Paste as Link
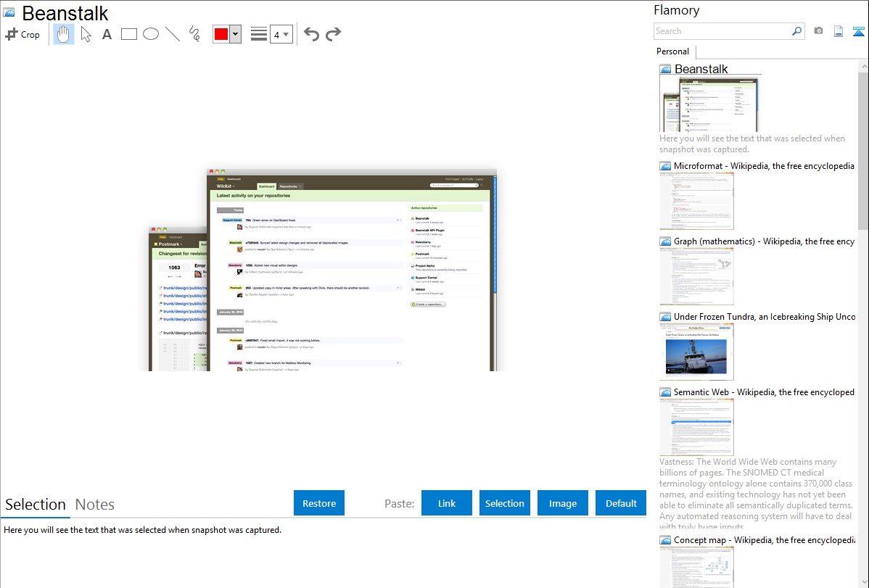 pos(447,503)
